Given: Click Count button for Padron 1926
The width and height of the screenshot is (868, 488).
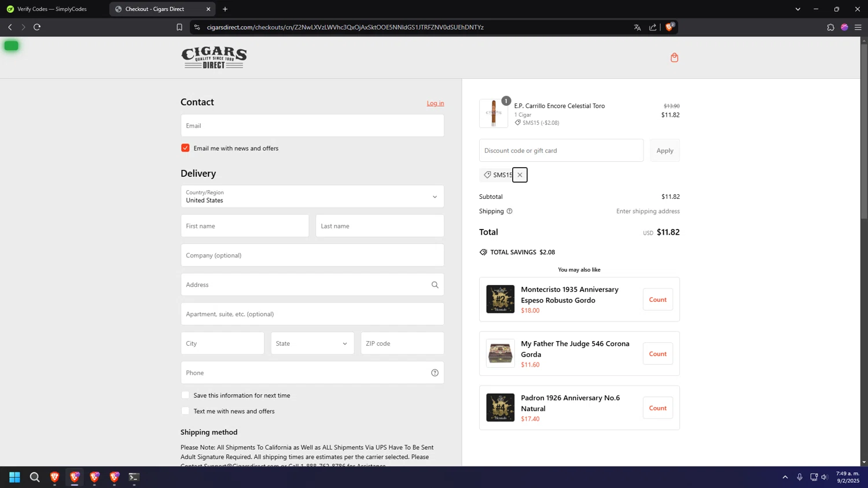Looking at the screenshot, I should [x=657, y=408].
